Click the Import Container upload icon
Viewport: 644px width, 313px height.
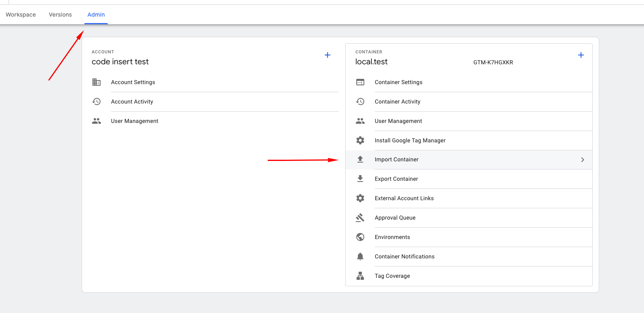click(360, 159)
